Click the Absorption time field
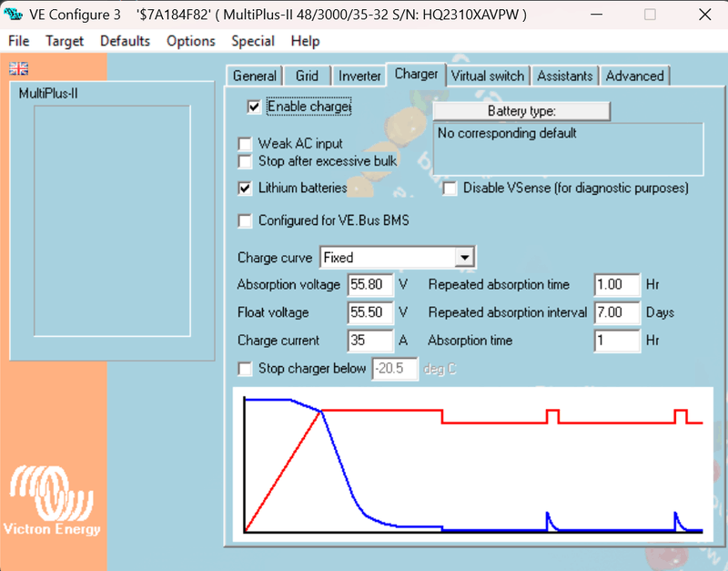 (x=617, y=340)
